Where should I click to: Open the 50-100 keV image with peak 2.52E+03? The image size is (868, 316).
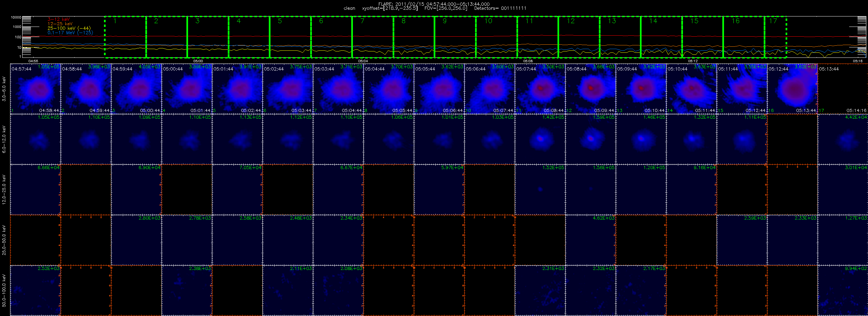click(35, 290)
